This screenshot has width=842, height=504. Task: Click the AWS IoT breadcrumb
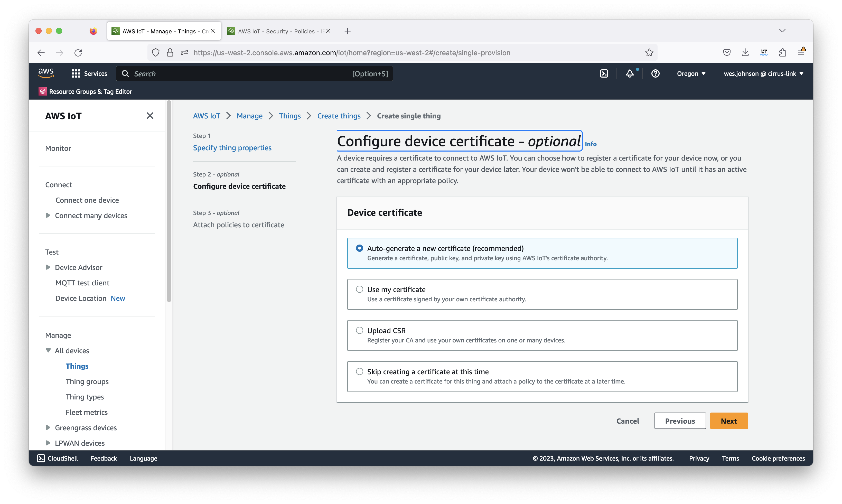(x=207, y=116)
